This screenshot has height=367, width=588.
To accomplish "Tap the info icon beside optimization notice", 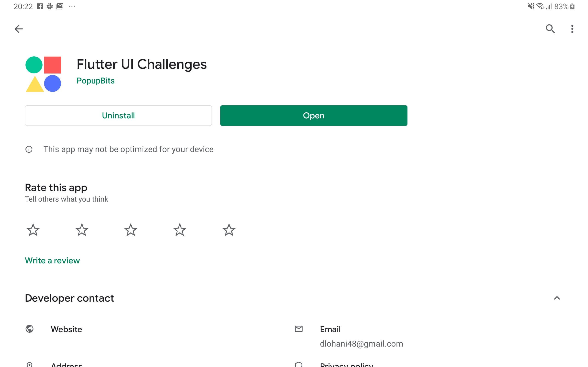I will pyautogui.click(x=29, y=149).
